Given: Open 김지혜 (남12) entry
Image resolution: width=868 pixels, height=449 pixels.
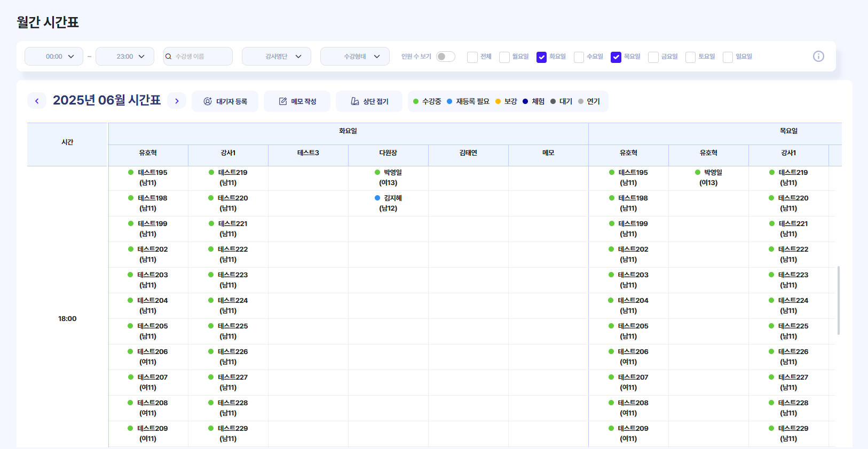Looking at the screenshot, I should coord(388,203).
